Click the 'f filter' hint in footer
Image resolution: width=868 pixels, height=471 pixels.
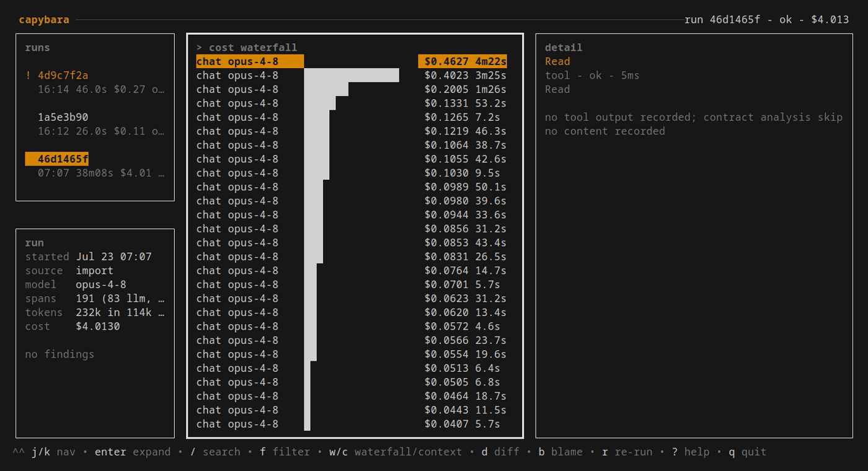coord(285,452)
